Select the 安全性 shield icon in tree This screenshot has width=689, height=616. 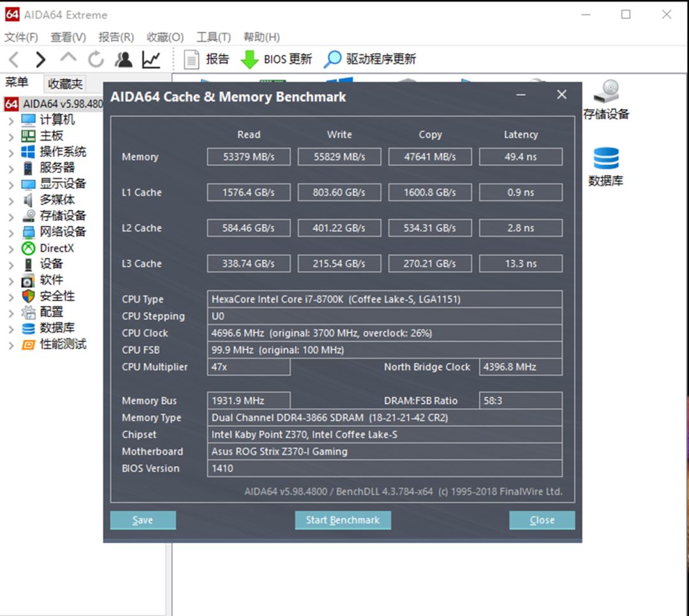pyautogui.click(x=29, y=296)
